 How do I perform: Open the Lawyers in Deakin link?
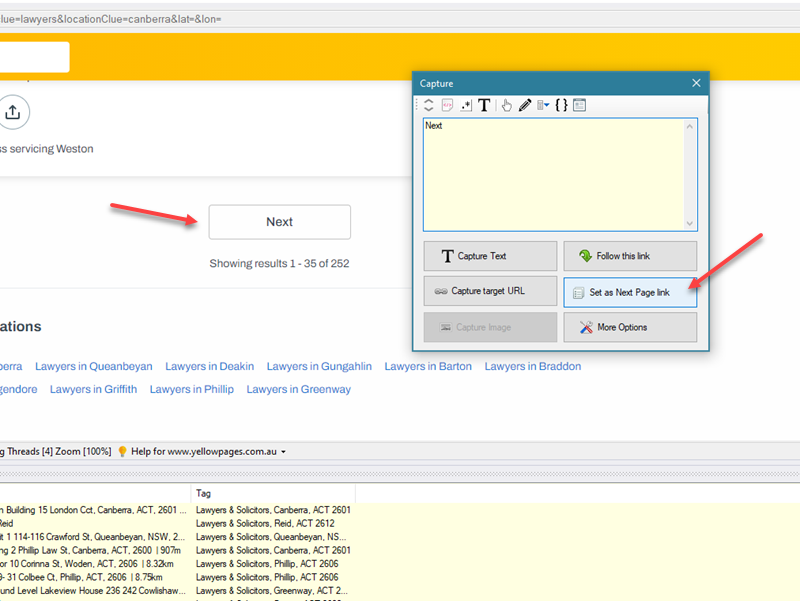209,366
